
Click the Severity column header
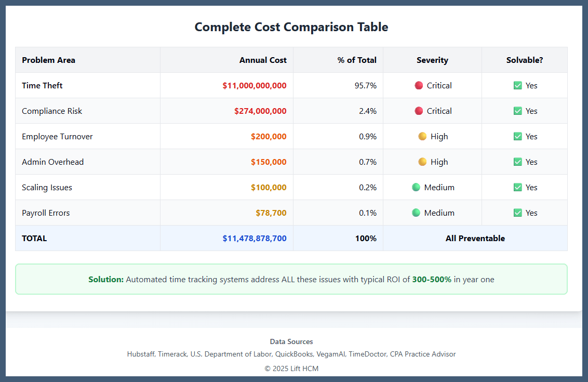[432, 60]
